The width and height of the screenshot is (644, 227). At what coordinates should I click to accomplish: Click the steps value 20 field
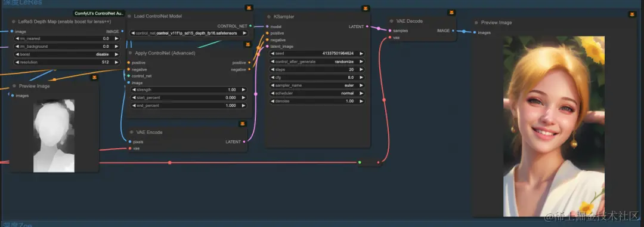[x=317, y=69]
